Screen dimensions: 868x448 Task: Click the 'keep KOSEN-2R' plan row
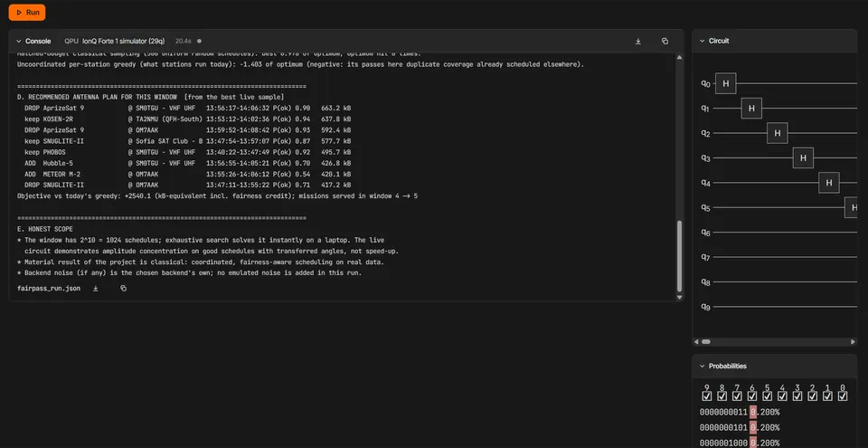click(x=188, y=119)
